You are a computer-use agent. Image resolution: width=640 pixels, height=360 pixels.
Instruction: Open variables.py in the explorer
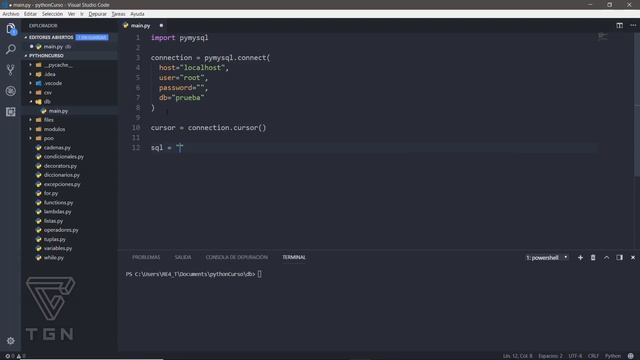pos(58,248)
